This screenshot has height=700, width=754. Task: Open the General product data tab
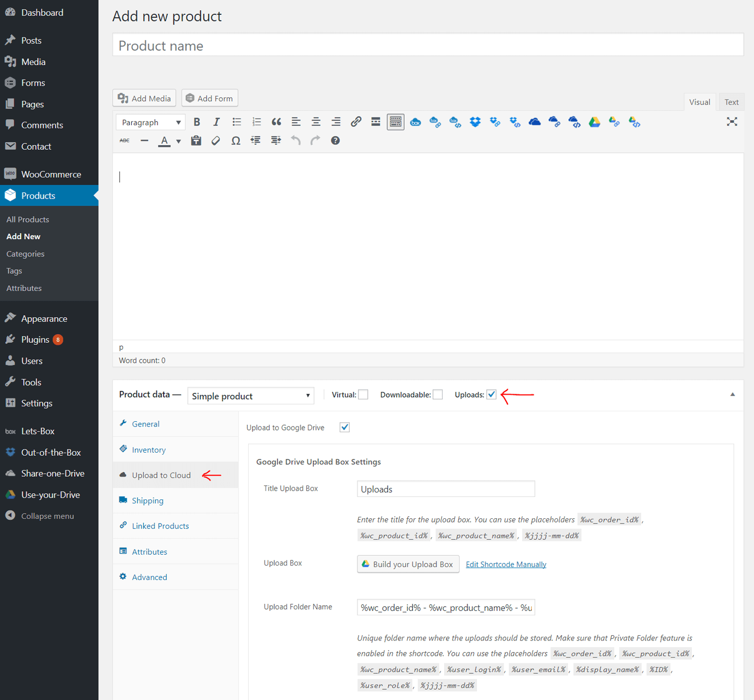tap(175, 424)
